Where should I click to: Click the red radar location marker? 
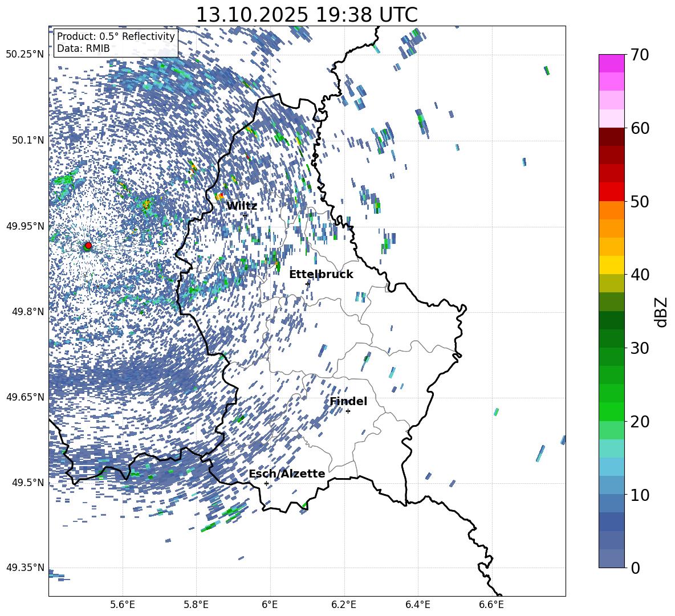88,246
